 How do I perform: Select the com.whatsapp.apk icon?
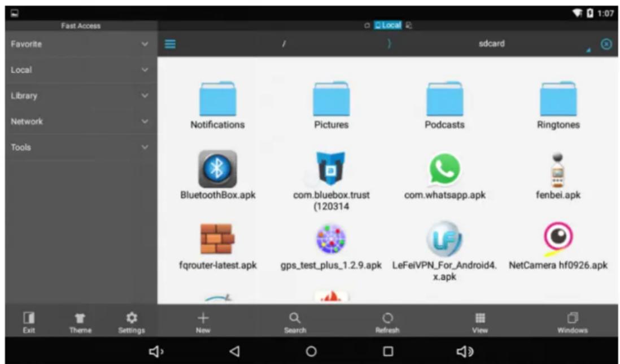445,169
